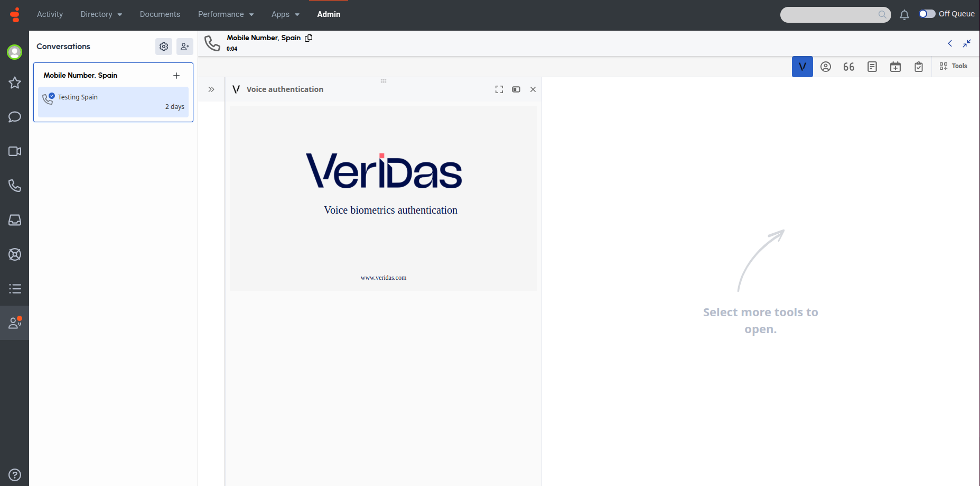This screenshot has height=486, width=980.
Task: Open the schedule callback calendar icon
Action: pos(895,67)
